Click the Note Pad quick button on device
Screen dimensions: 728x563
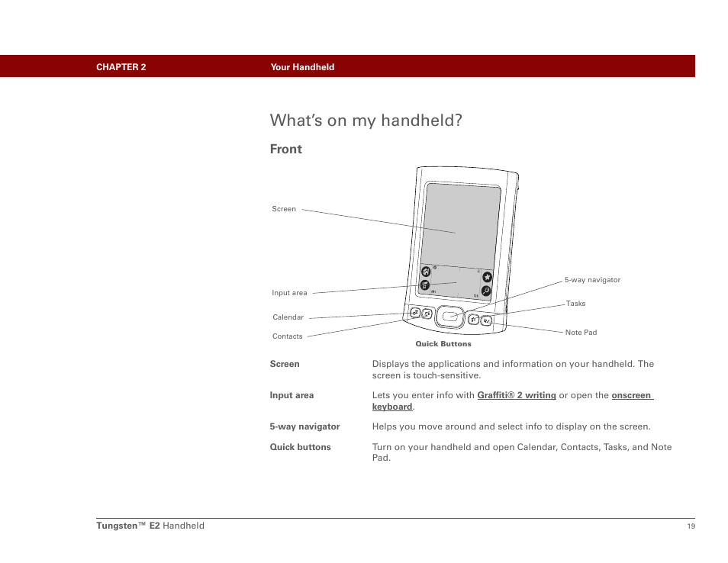(485, 320)
